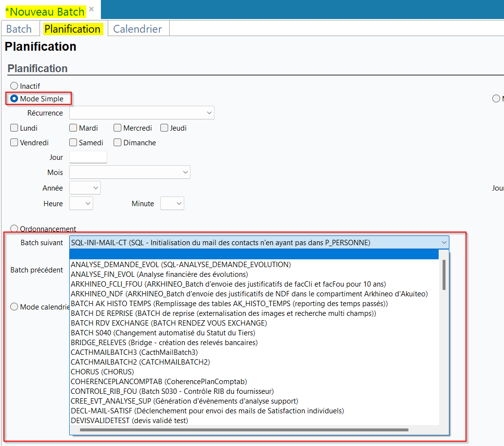Close the Nouveau Batch tab
The height and width of the screenshot is (446, 504).
point(91,9)
